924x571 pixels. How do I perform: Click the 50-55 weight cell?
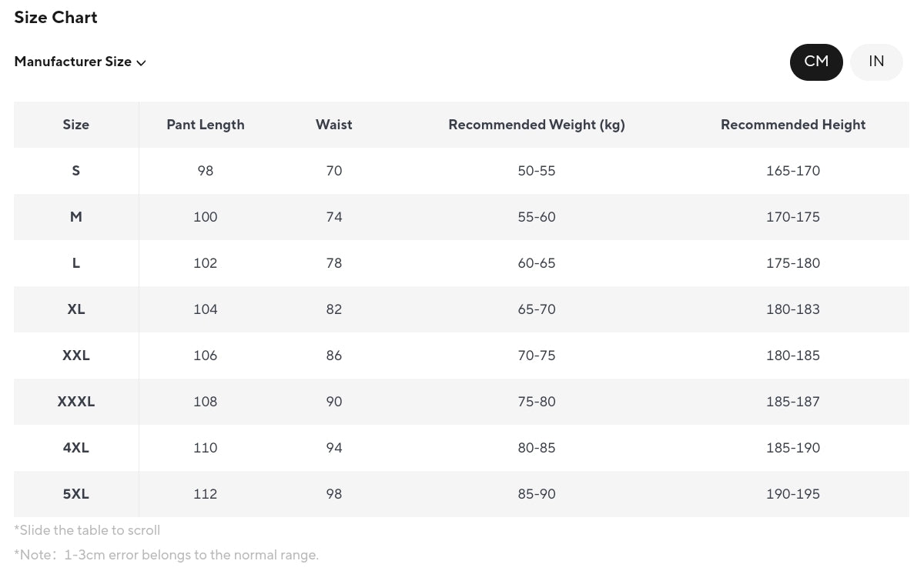pyautogui.click(x=537, y=171)
